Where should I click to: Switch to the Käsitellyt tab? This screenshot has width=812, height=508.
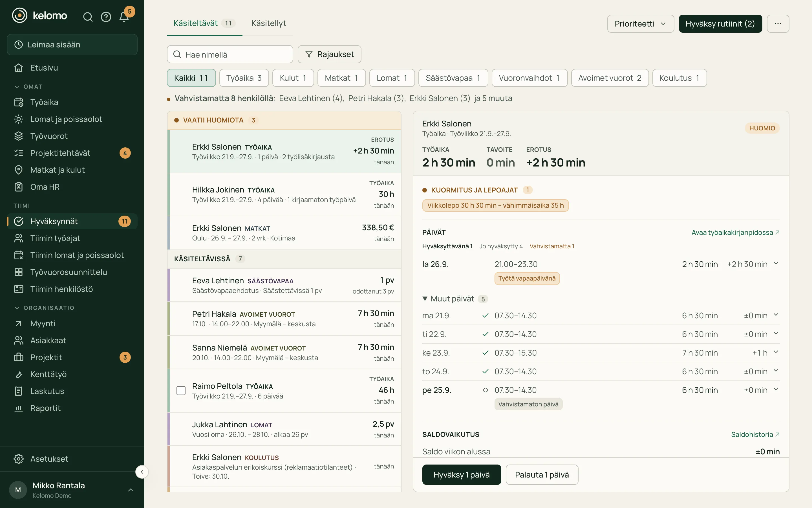point(268,23)
